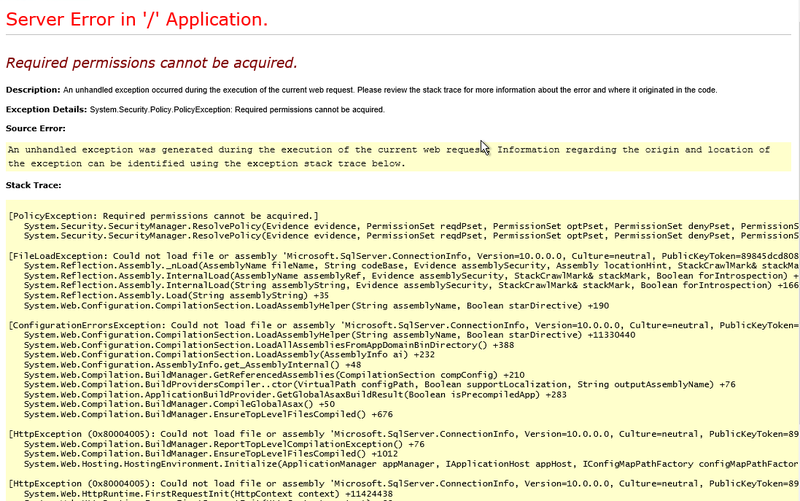800x501 pixels.
Task: Click the "System.Reflection.Assembly._nLoad" stack line
Action: coord(411,266)
